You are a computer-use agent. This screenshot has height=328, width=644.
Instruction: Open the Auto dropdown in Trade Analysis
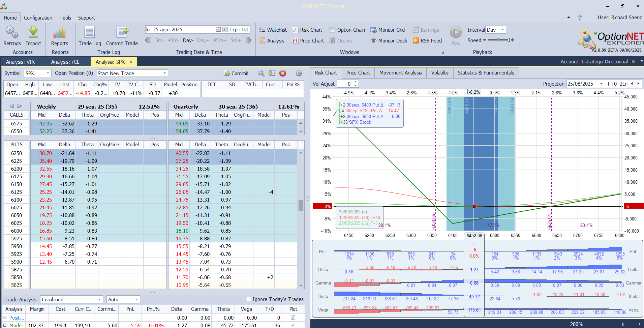136,299
